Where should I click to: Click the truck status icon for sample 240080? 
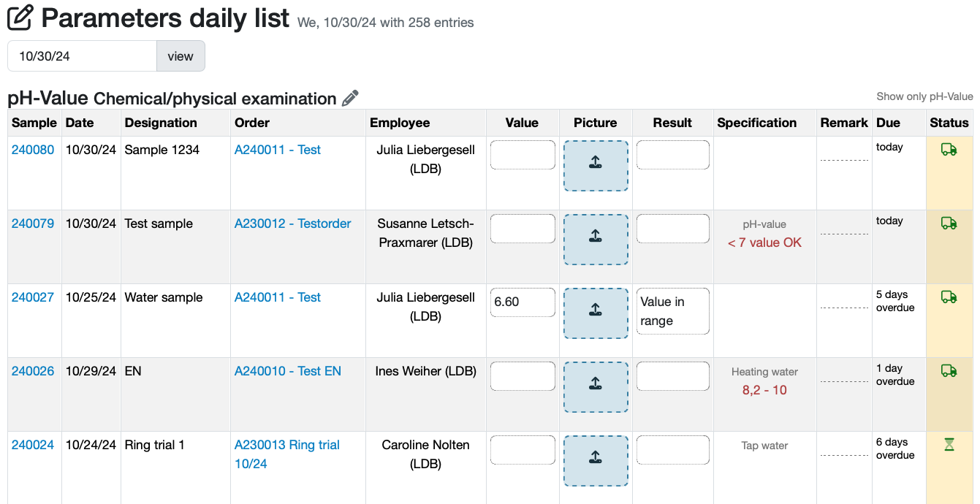point(949,150)
